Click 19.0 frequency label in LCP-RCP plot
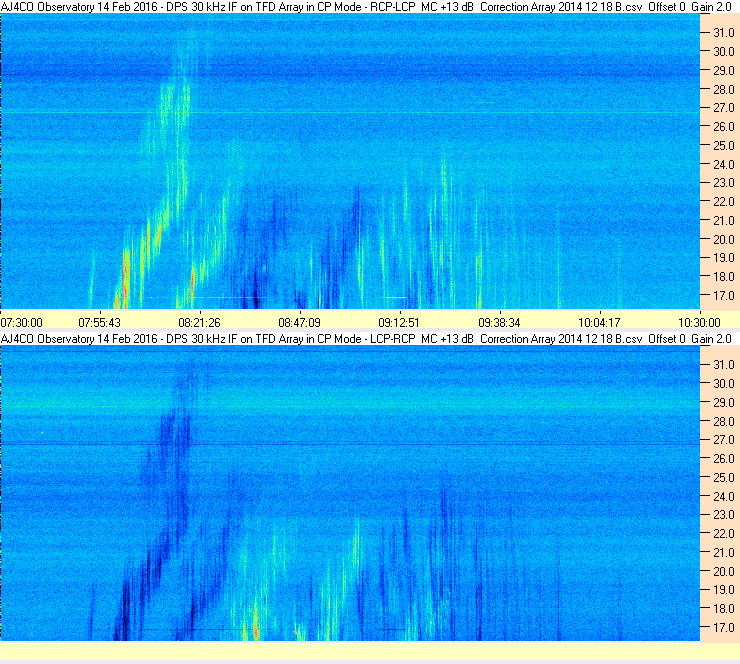Image resolution: width=740 pixels, height=664 pixels. click(724, 590)
